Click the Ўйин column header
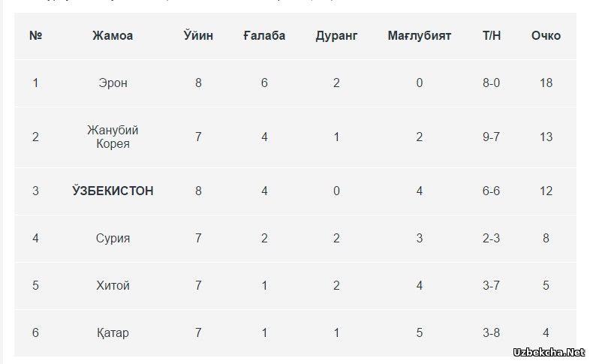Viewport: 593px width, 364px height. (x=198, y=35)
